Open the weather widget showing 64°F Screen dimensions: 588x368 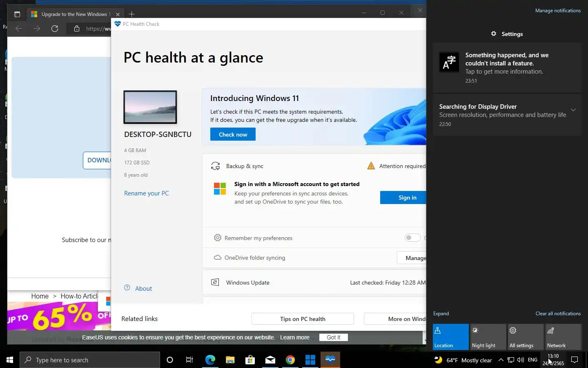click(x=463, y=360)
